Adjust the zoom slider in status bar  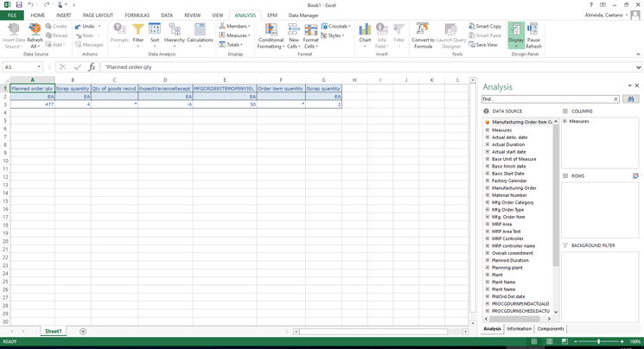click(x=598, y=342)
